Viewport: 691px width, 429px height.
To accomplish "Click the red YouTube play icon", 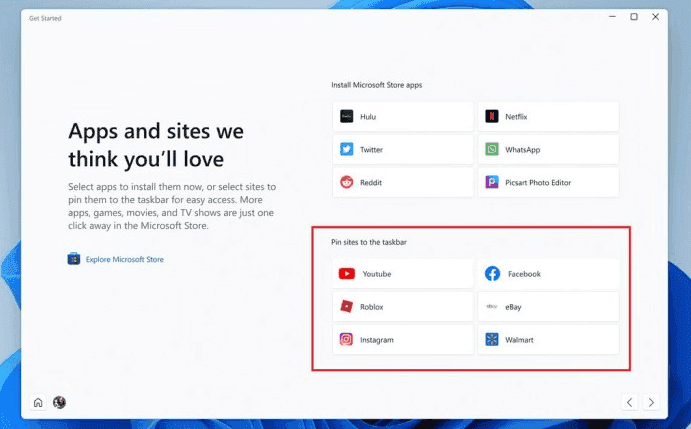I will 347,274.
